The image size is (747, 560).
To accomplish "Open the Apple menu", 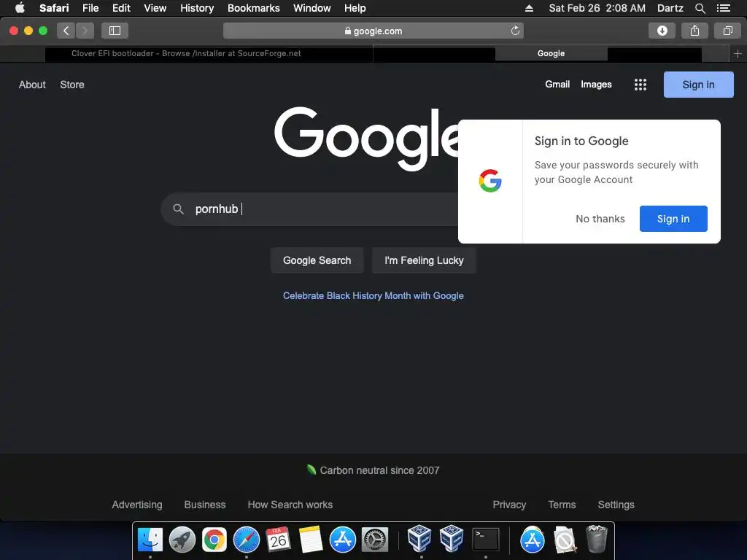I will (20, 8).
